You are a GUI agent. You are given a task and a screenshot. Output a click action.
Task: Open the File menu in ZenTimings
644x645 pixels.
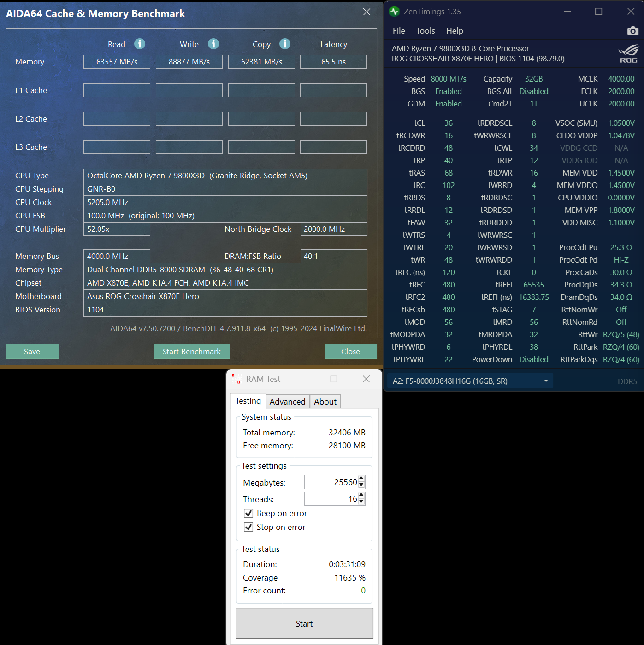[x=399, y=31]
